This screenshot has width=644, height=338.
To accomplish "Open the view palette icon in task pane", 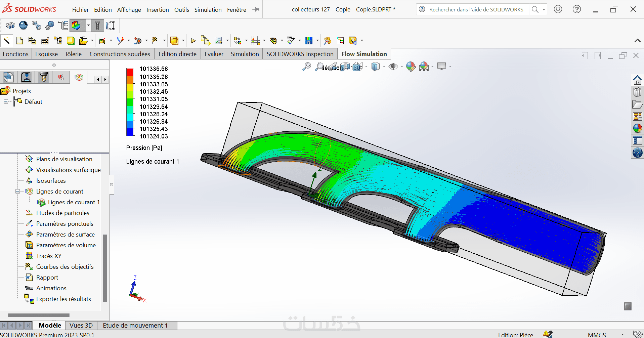I will pos(637,116).
